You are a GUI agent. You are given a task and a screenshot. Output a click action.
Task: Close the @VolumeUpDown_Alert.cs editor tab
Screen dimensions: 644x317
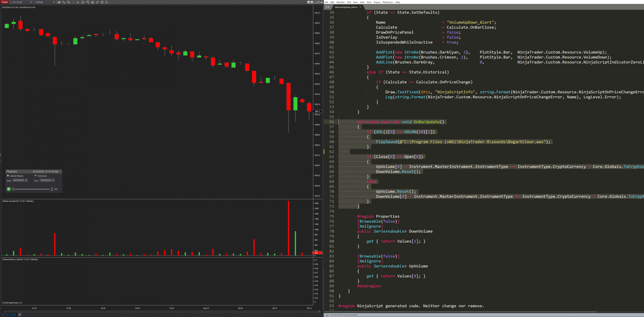point(361,7)
